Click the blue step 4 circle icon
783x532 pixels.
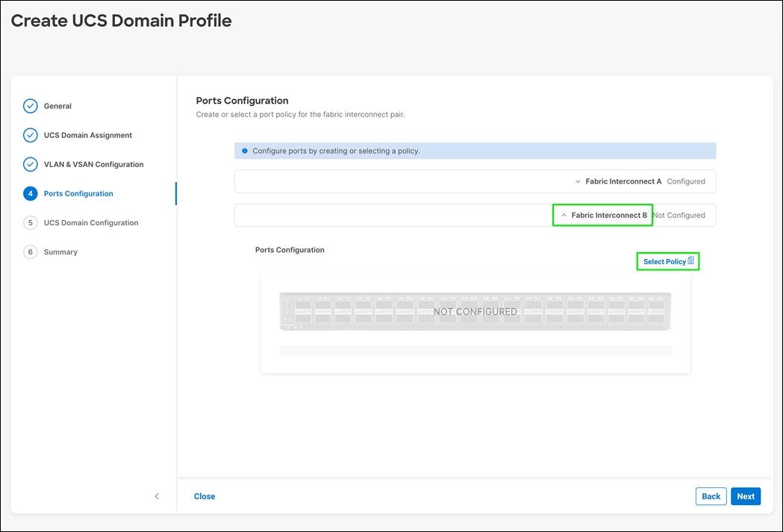coord(31,193)
